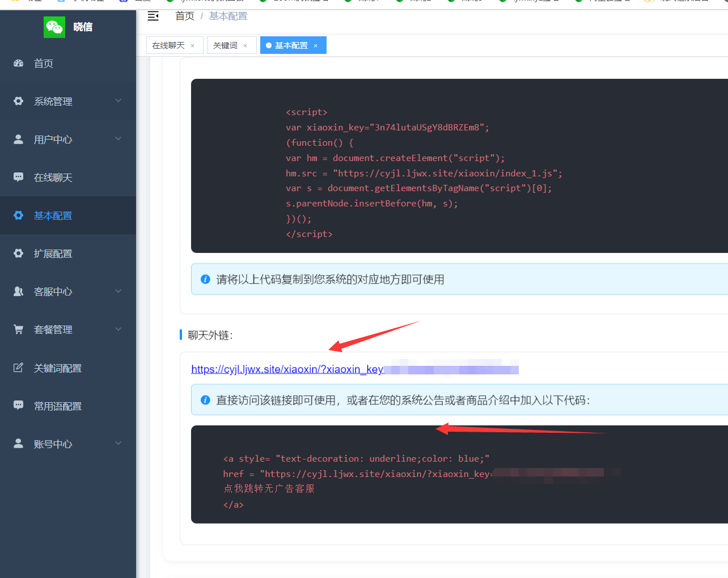Screen dimensions: 728x578
Task: Close the 基本配置 tab
Action: (x=316, y=46)
